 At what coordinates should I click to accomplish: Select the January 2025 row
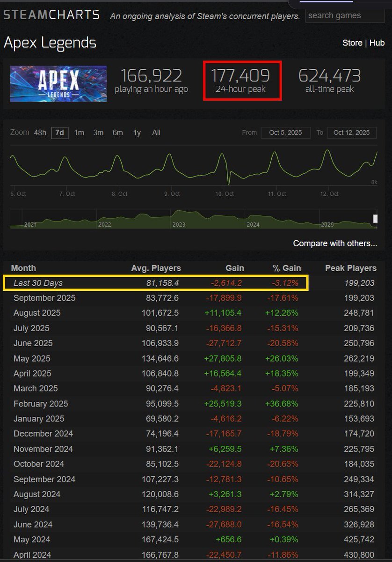[x=194, y=419]
